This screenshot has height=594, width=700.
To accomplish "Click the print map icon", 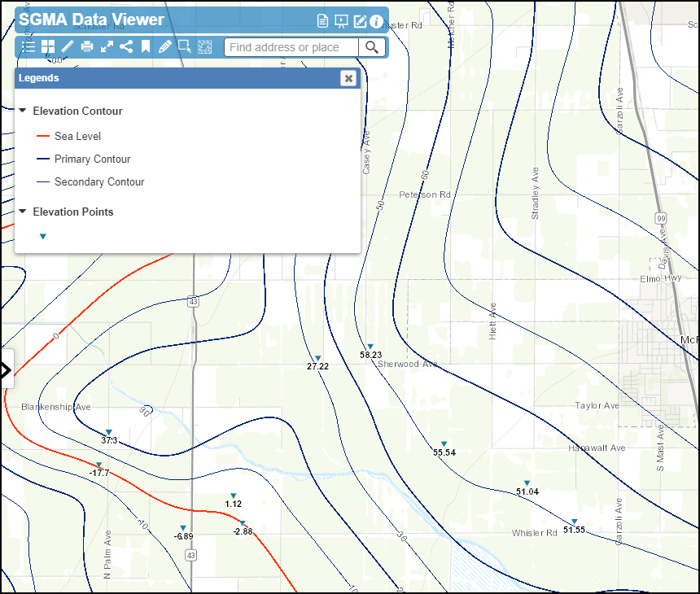I will [x=87, y=46].
